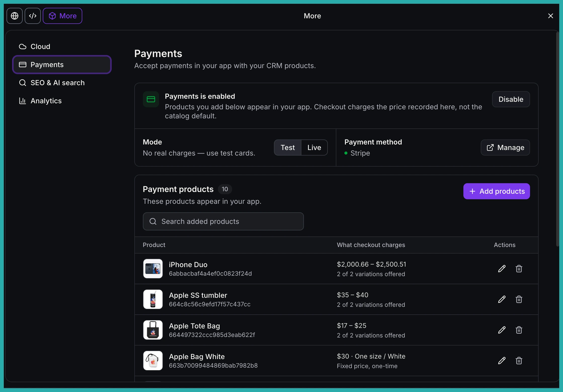The image size is (563, 392).
Task: Click the $35 – $40 price
Action: (x=353, y=295)
